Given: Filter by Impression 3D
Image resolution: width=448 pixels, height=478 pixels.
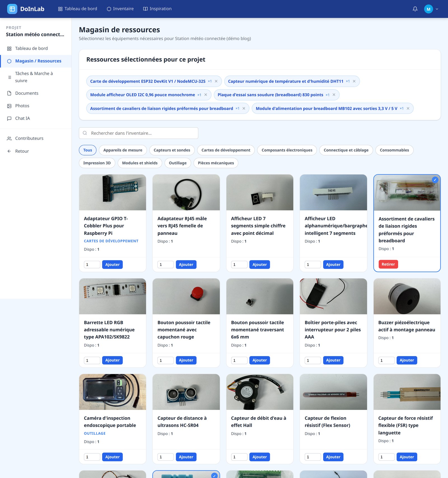Looking at the screenshot, I should click(x=97, y=163).
